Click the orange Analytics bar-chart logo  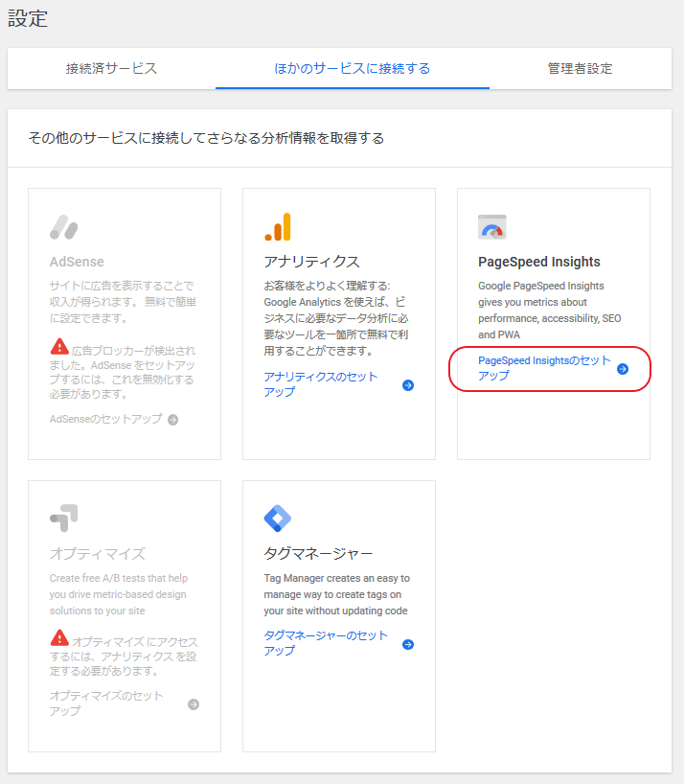coord(277,227)
